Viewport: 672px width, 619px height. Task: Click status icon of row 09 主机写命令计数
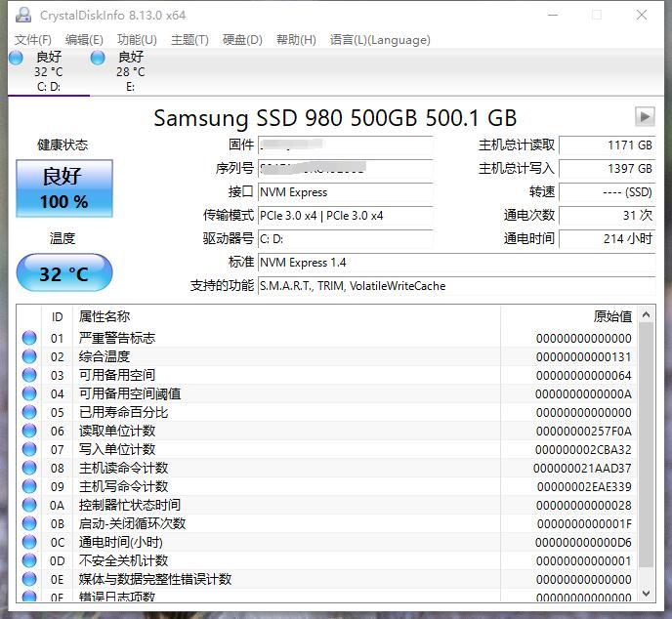click(29, 486)
